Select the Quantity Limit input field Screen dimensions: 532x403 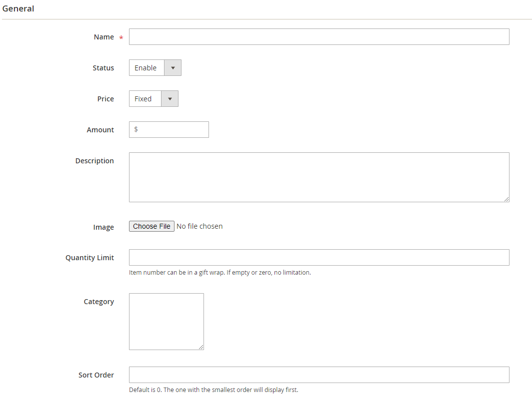(x=319, y=258)
